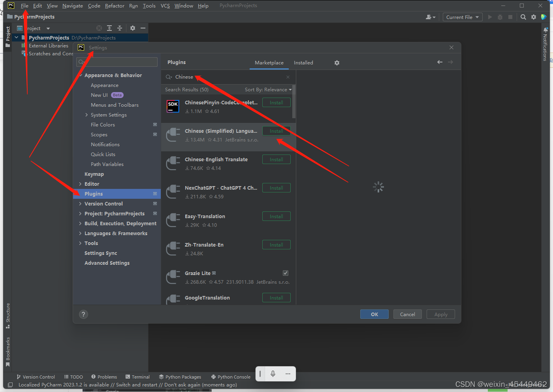Click the ChinesePinyin SDK plugin icon
Screen dimensions: 553x392
point(173,106)
